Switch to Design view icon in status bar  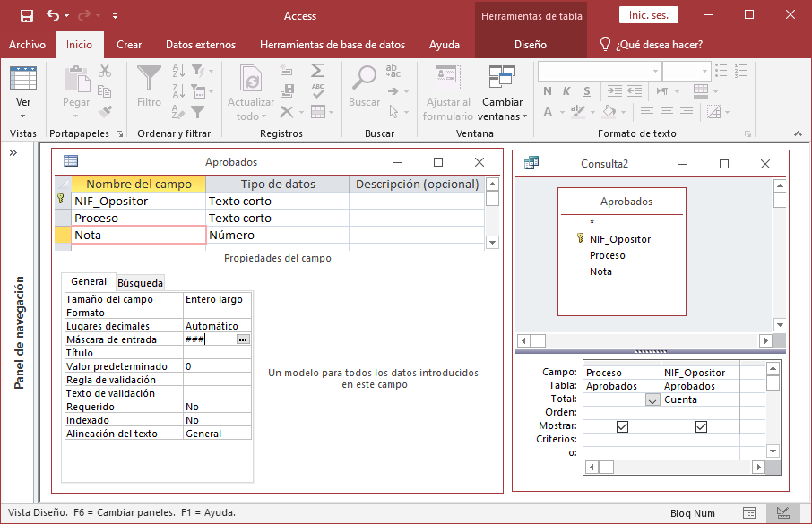click(782, 513)
